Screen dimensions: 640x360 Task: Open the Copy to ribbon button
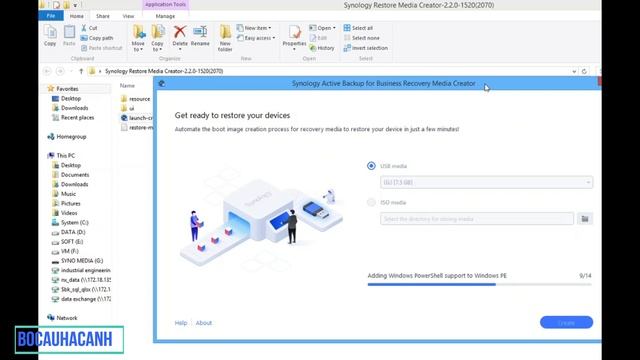pyautogui.click(x=158, y=38)
